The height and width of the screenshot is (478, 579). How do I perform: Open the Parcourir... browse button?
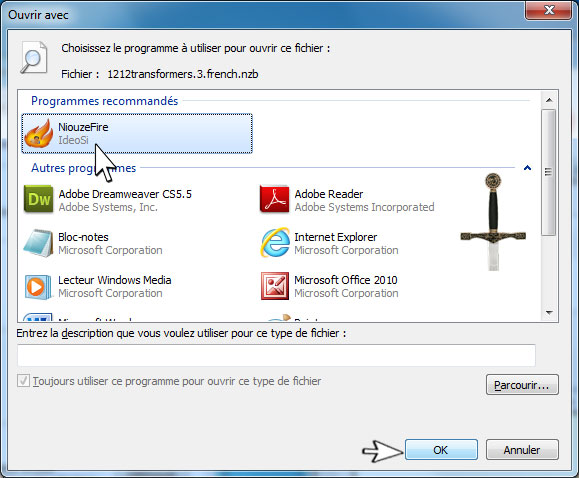[522, 385]
